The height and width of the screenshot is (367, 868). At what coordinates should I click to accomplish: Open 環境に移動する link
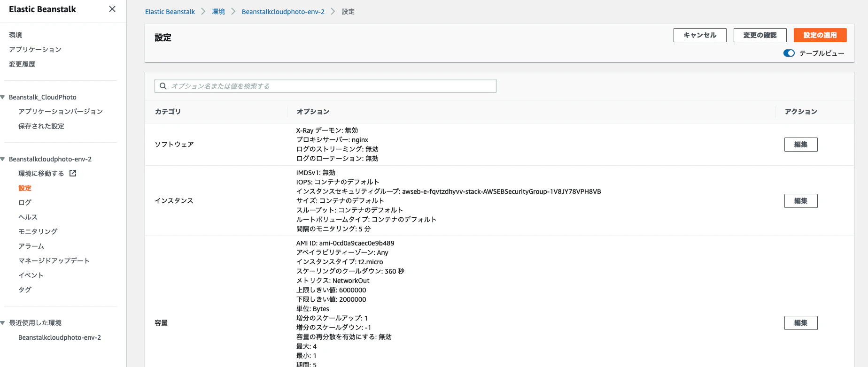click(x=41, y=174)
